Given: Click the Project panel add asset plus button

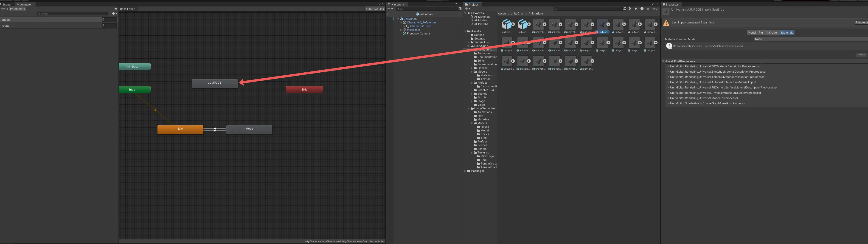Looking at the screenshot, I should [467, 9].
